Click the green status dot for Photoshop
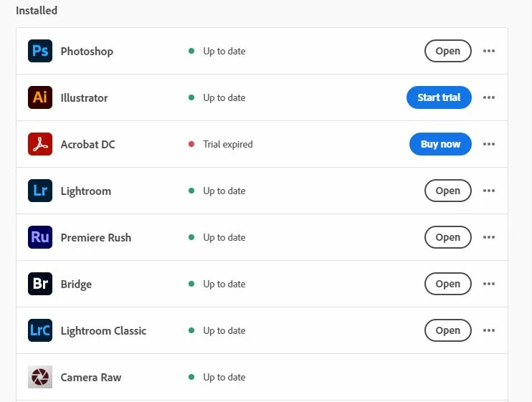532x402 pixels. click(191, 51)
